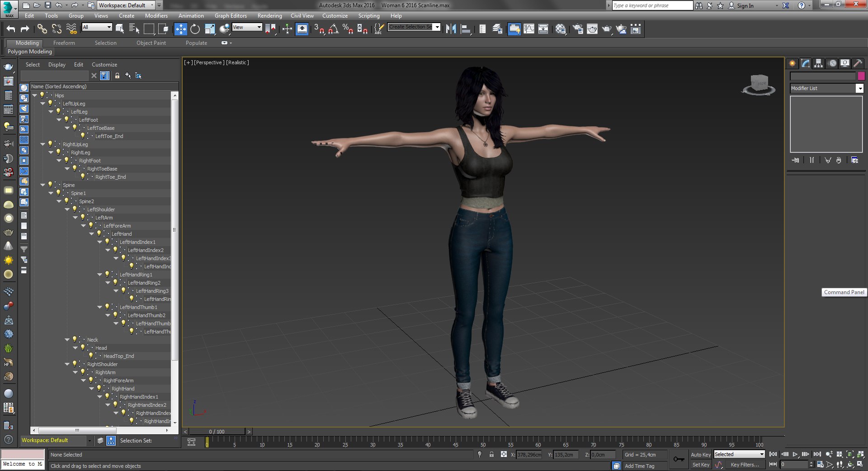
Task: Open the Customize menu in Scene Explorer
Action: coord(104,65)
